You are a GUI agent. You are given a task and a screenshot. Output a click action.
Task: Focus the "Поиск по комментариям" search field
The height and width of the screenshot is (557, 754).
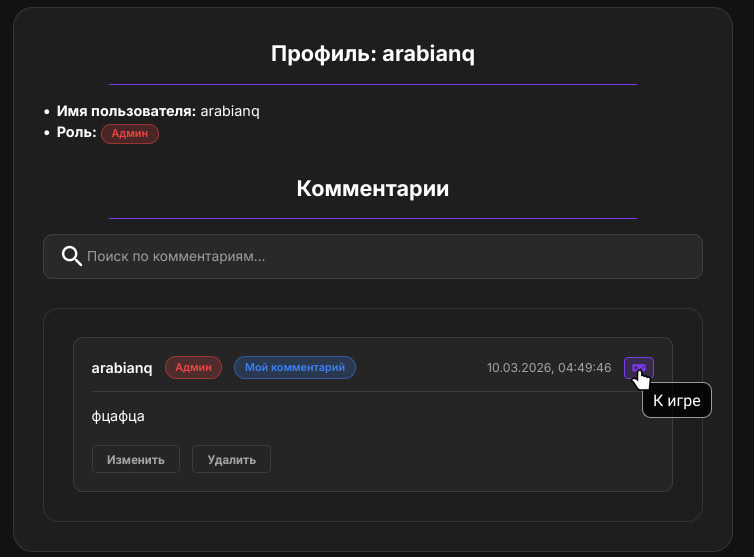(380, 257)
